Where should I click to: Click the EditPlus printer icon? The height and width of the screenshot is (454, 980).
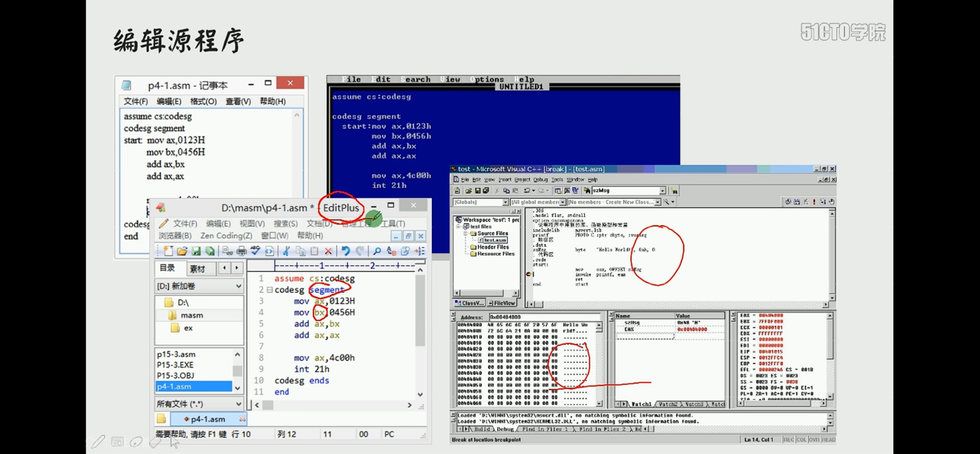pos(241,251)
